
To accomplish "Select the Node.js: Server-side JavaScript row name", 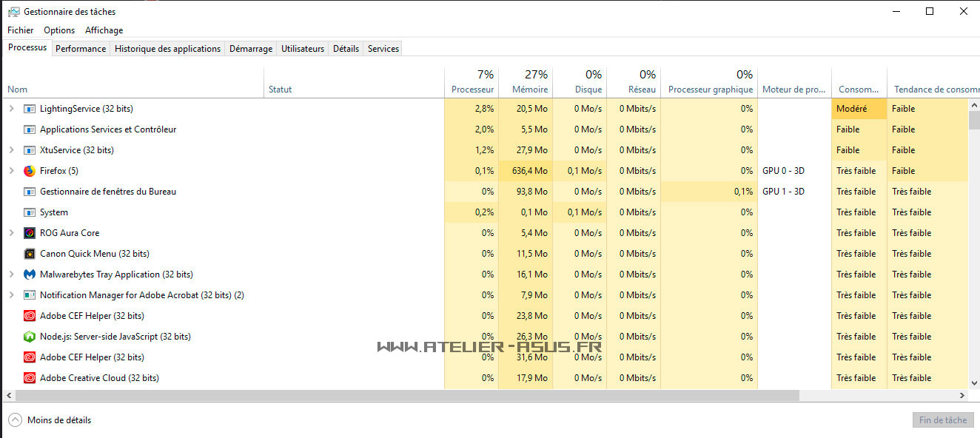I will (115, 337).
